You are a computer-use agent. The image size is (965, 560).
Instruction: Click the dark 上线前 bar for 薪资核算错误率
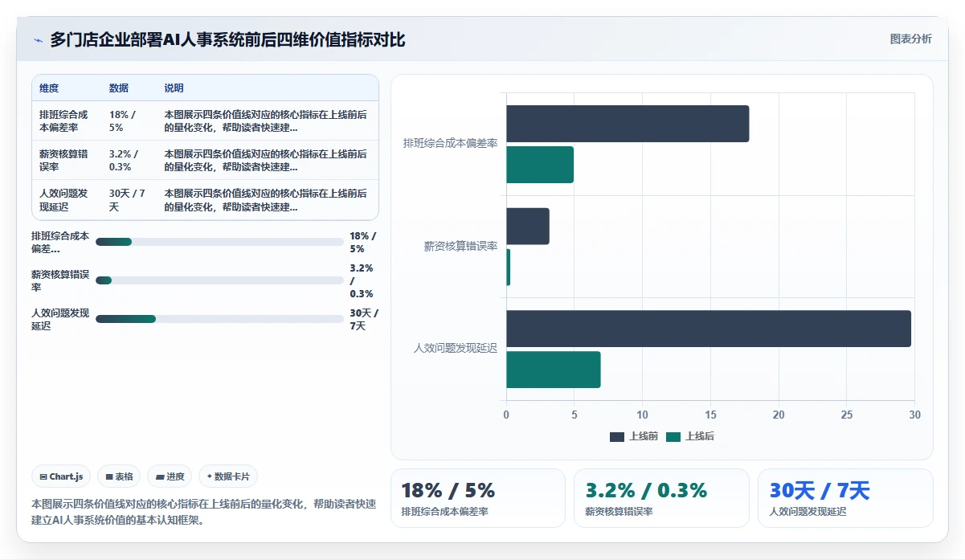click(x=528, y=227)
